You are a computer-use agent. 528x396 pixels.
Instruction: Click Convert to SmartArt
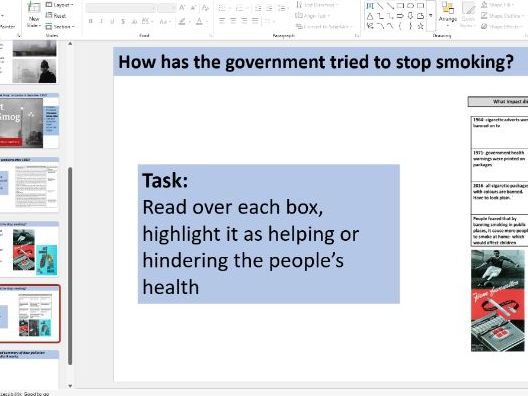coord(324,26)
